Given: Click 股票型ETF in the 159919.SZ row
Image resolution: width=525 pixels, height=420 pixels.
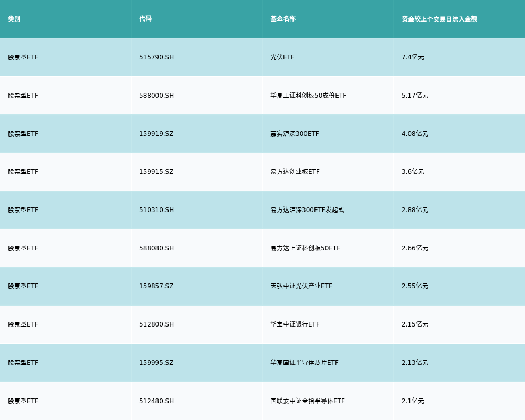Looking at the screenshot, I should 23,134.
